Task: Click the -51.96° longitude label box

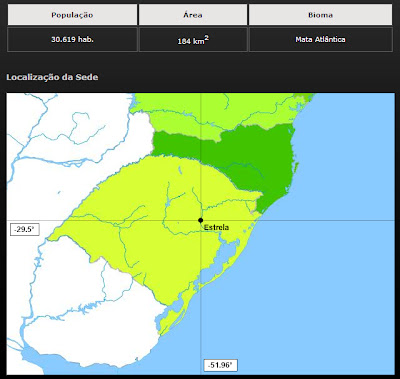Action: 220,365
